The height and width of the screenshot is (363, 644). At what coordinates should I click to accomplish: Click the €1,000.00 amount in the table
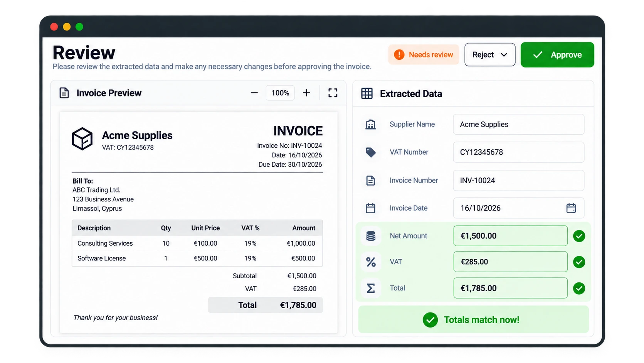[301, 243]
